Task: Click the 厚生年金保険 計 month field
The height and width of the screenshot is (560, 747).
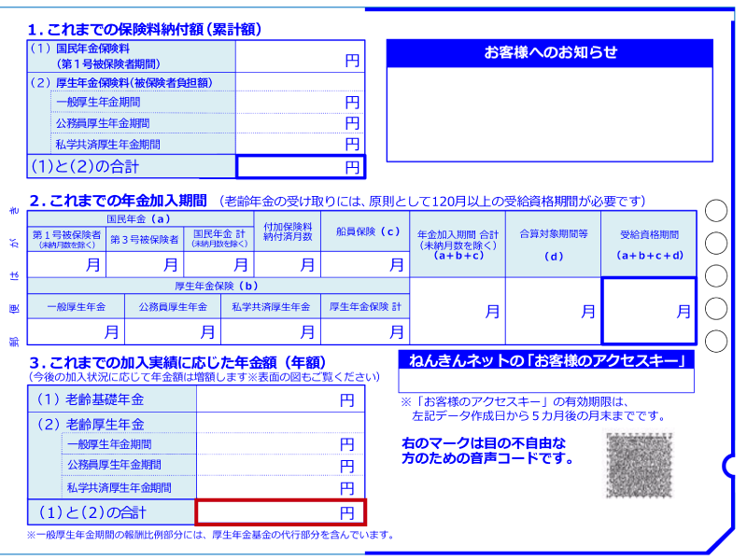Action: coord(365,331)
